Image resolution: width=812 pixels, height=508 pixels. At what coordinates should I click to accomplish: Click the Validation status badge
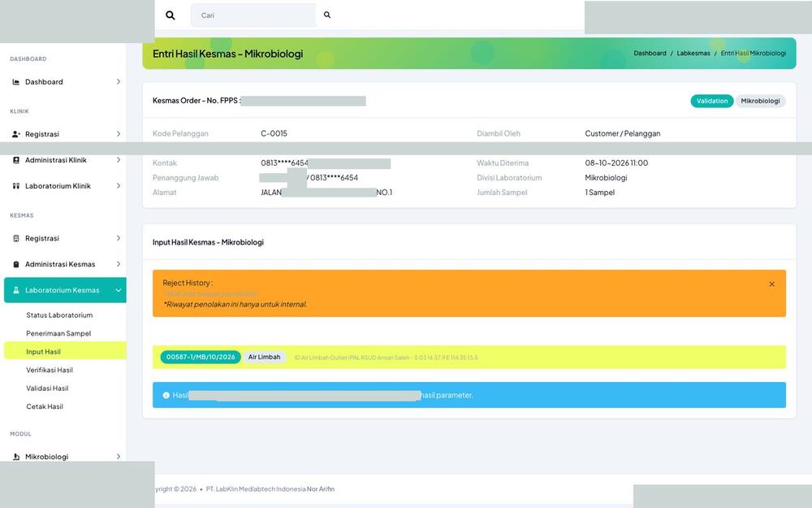(x=711, y=101)
